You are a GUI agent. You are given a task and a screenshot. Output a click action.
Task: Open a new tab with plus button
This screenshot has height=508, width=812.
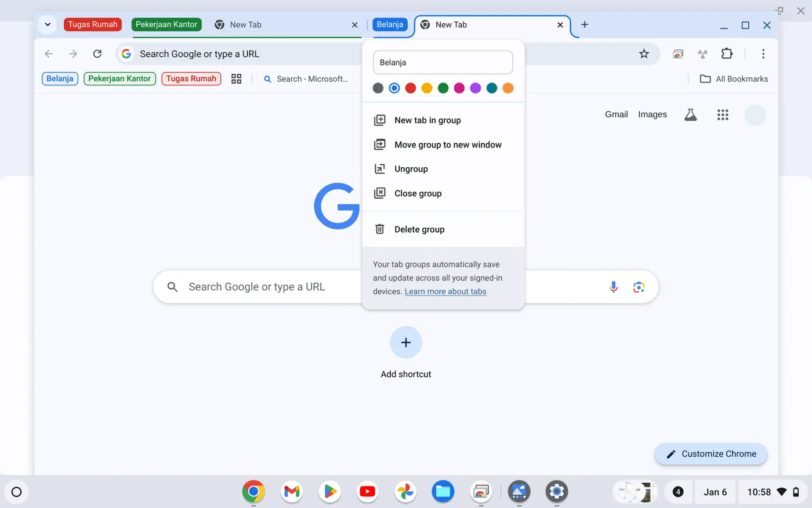click(585, 24)
